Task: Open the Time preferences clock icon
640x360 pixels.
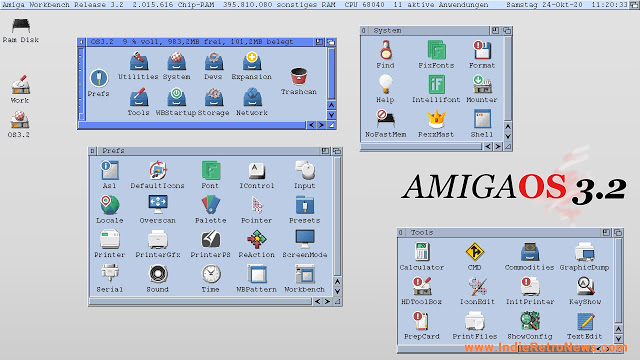Action: 211,274
